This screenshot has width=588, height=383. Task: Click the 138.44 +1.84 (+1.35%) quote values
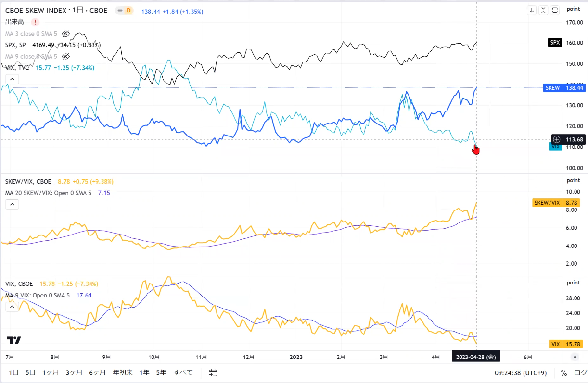tap(172, 11)
